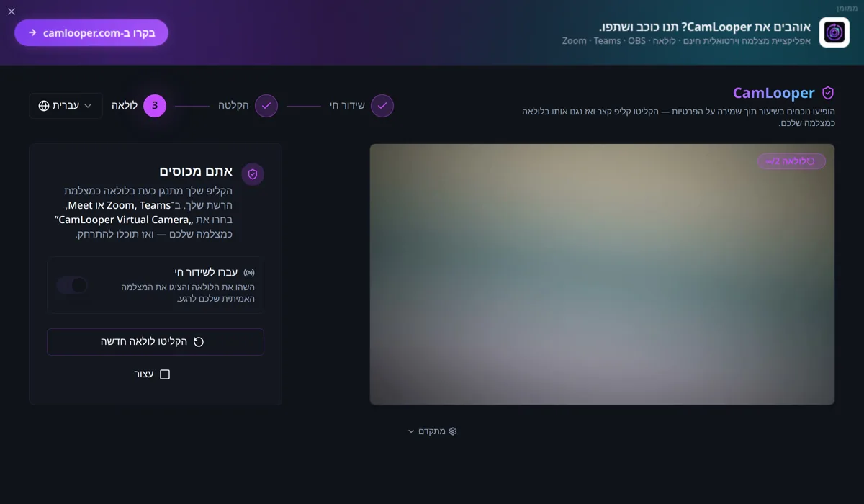Click the gear icon beside מתקדם
This screenshot has width=864, height=504.
point(453,431)
